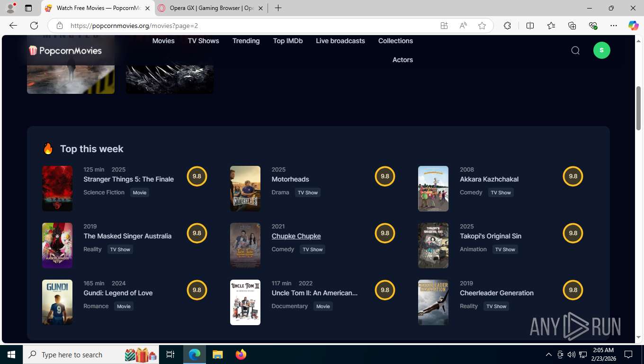Open Uncle Tom II: An American link
Viewport: 644px width, 364px height.
coord(314,293)
